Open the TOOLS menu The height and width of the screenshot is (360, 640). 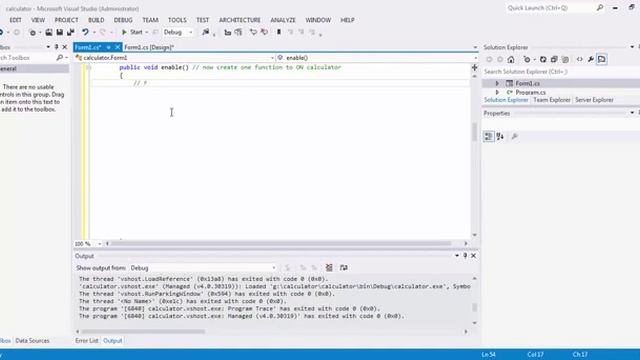(177, 20)
